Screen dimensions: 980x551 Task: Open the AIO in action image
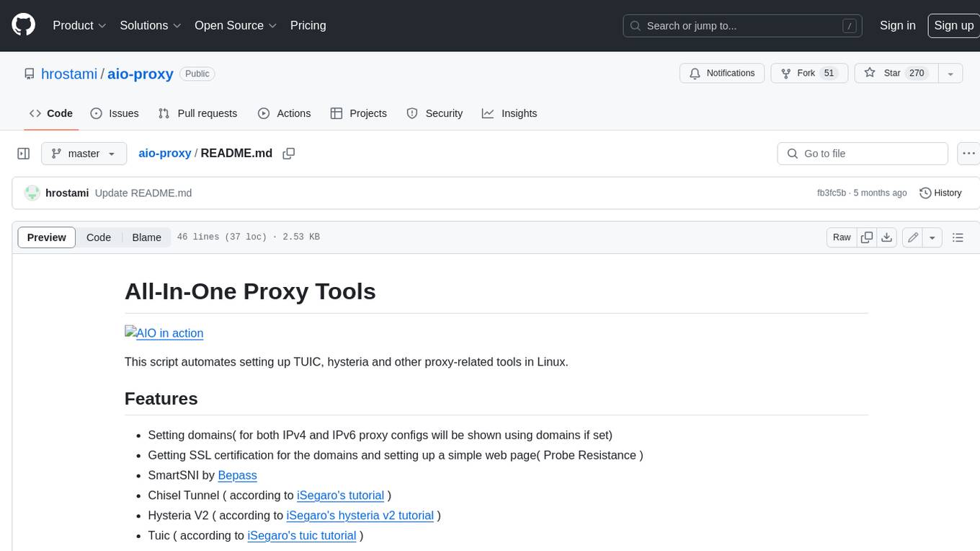164,332
